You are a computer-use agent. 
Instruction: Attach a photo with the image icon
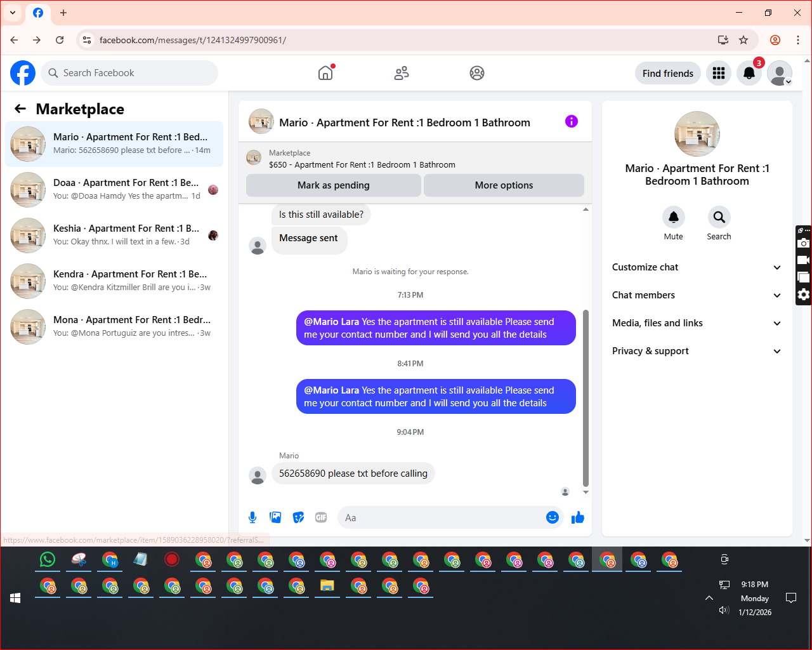coord(275,517)
